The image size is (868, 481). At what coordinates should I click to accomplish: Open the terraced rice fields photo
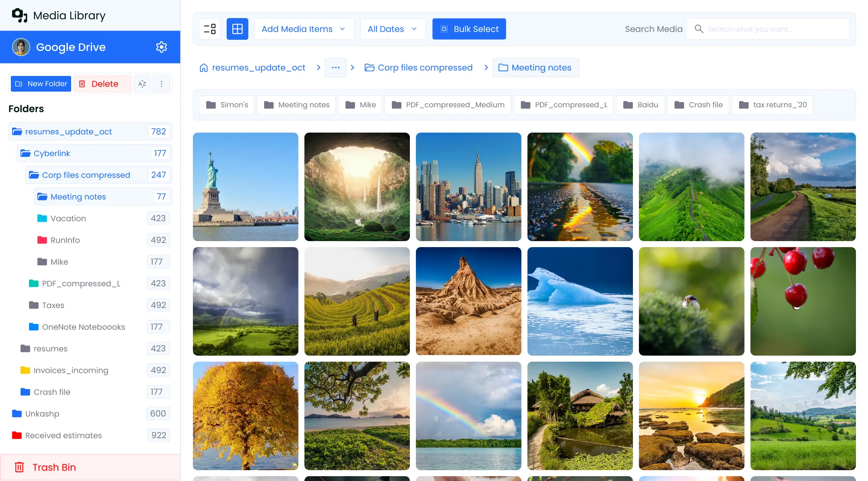click(x=357, y=301)
